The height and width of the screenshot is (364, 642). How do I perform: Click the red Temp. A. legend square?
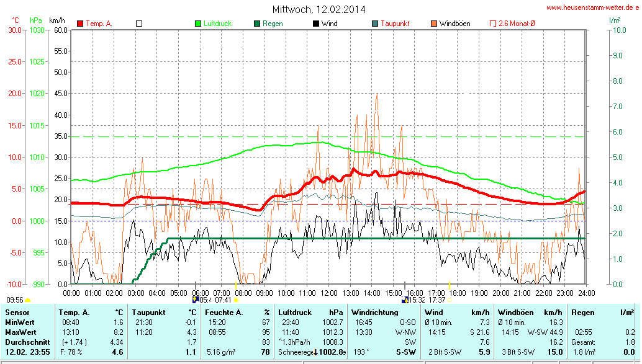click(x=80, y=24)
